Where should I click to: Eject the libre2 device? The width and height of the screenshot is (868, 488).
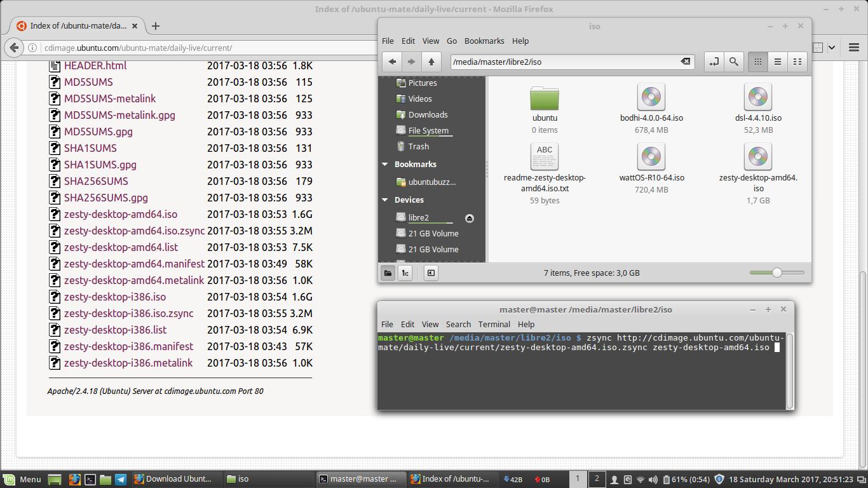coord(469,218)
